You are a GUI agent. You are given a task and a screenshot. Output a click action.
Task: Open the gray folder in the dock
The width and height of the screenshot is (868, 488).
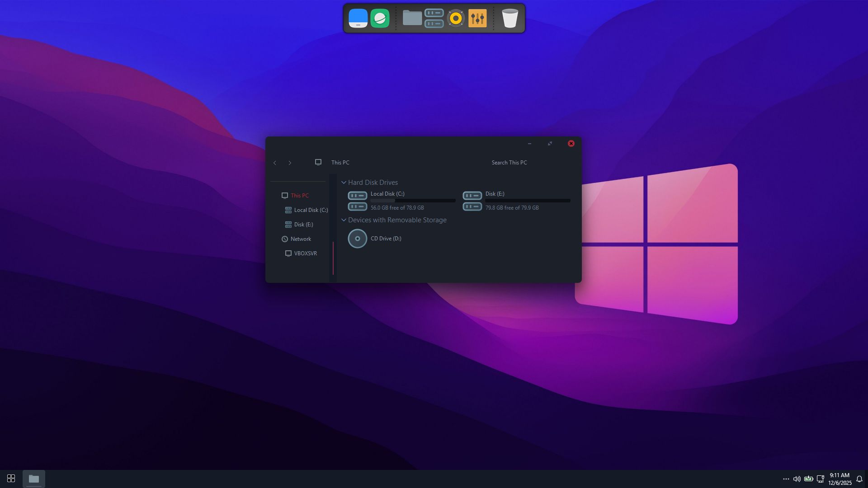(x=412, y=18)
